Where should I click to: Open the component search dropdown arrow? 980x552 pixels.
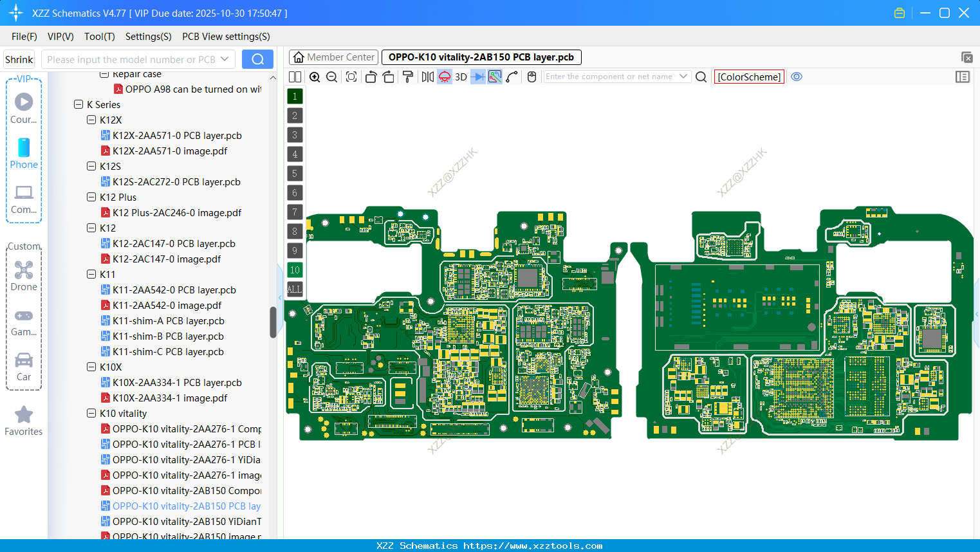click(x=685, y=76)
